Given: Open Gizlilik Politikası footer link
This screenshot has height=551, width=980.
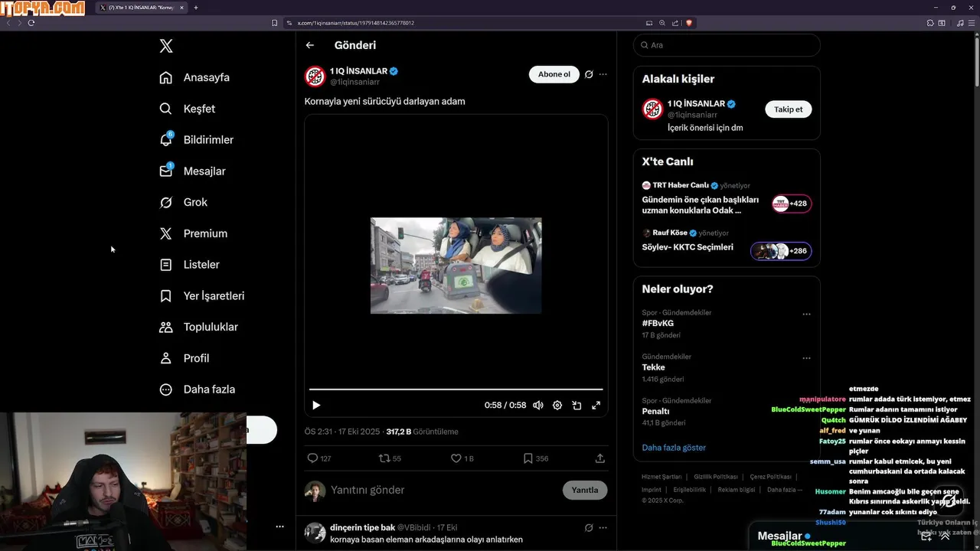Looking at the screenshot, I should 716,477.
